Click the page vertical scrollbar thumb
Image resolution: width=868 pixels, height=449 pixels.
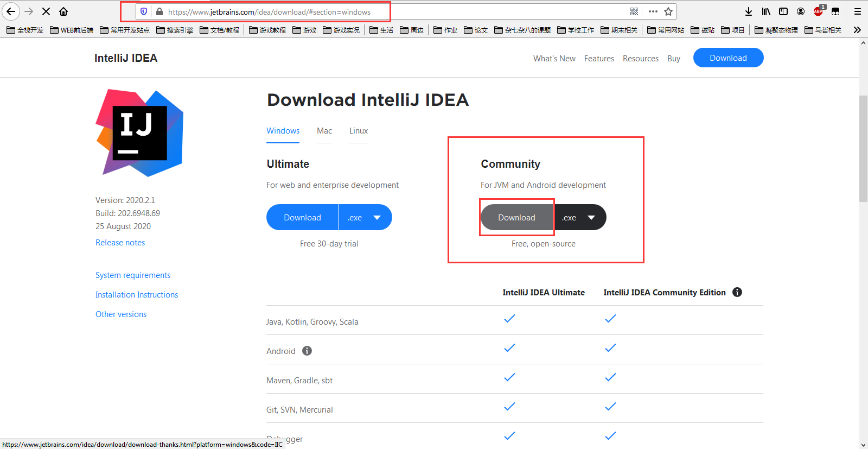(863, 148)
